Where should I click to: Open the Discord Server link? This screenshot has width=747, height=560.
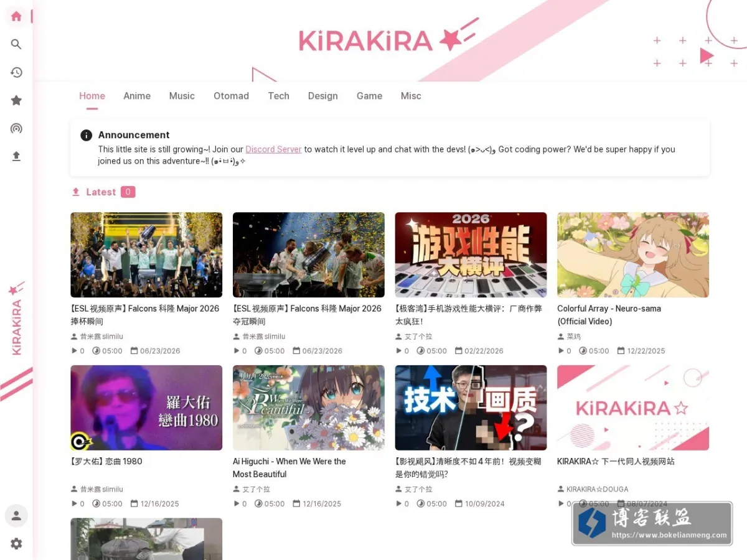273,149
